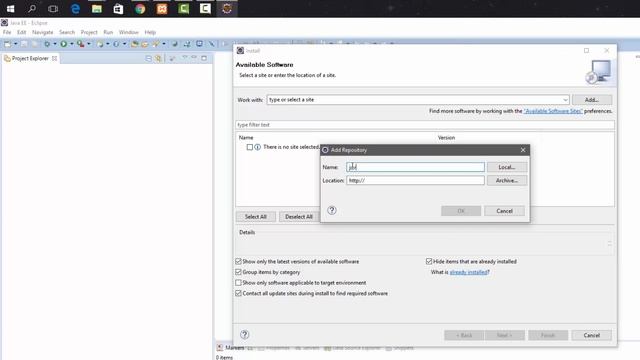Click the New wizard icon in Eclipse toolbar
Image resolution: width=640 pixels, height=360 pixels.
tap(7, 44)
